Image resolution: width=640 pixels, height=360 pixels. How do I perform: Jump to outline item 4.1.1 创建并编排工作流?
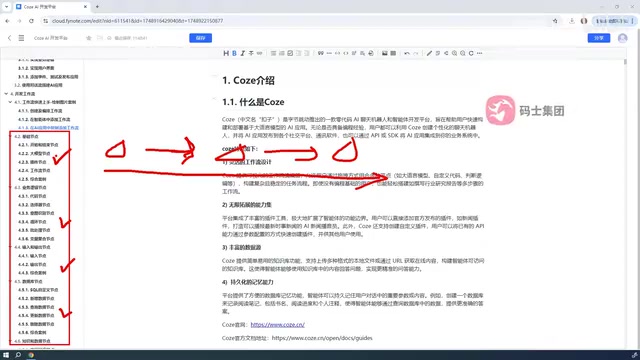(40, 111)
